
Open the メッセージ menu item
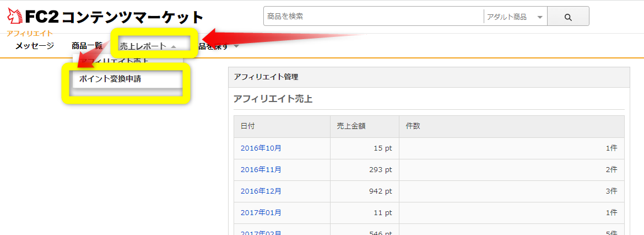coord(35,46)
